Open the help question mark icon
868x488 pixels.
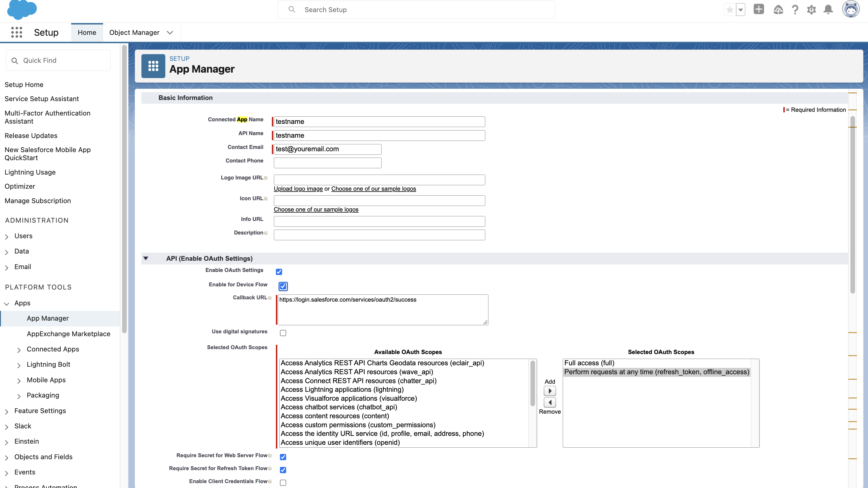click(795, 10)
